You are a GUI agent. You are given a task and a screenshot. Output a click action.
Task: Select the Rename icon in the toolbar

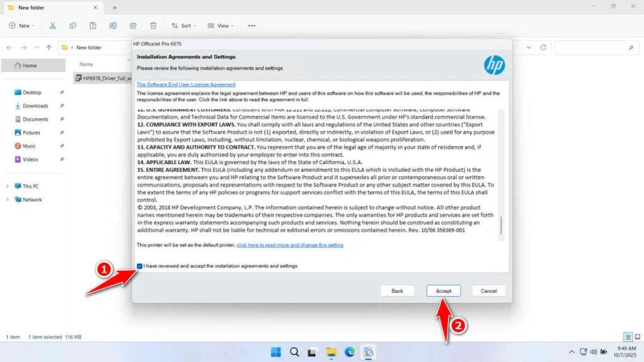point(113,25)
